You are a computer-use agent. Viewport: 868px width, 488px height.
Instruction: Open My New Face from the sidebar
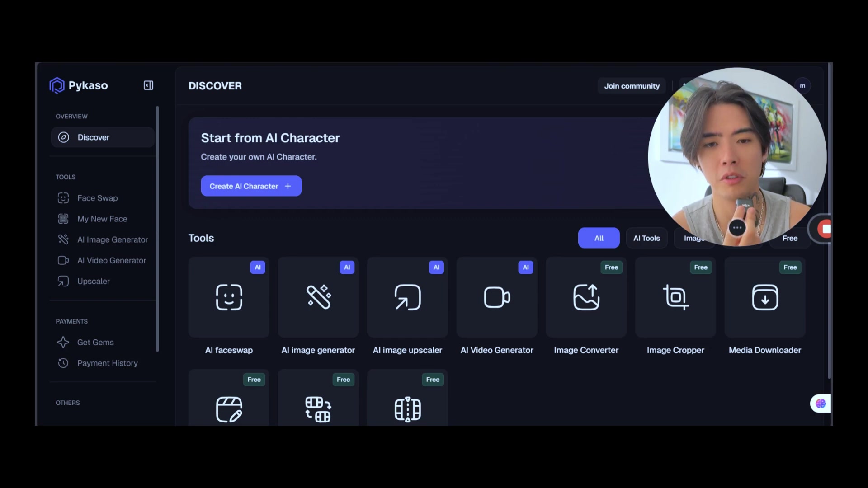pos(103,219)
